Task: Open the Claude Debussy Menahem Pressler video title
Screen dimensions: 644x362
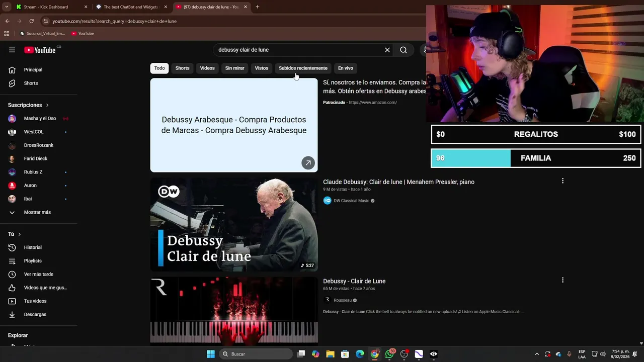Action: tap(398, 182)
